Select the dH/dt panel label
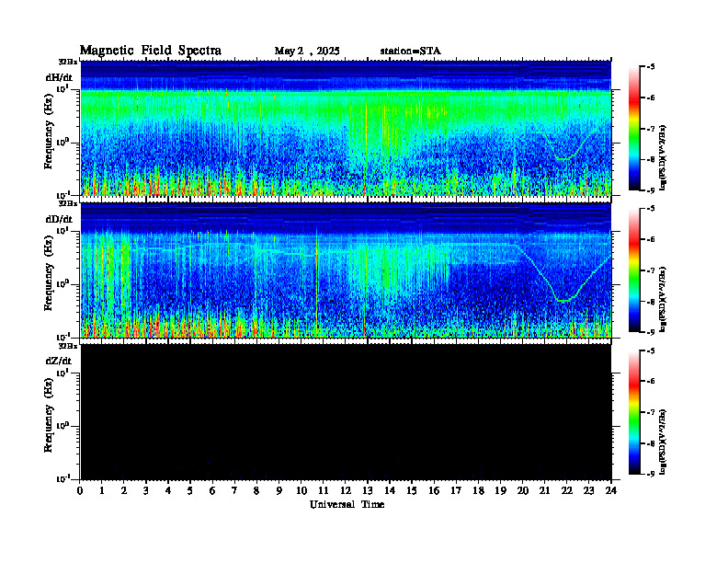 (x=59, y=77)
